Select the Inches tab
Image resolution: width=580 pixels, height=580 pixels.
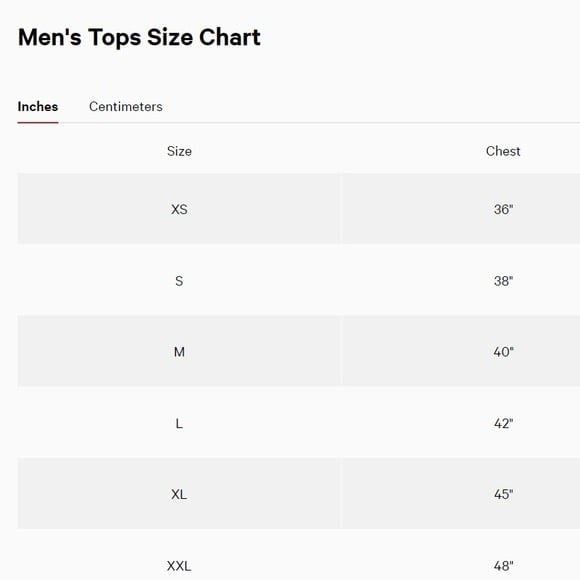pos(38,107)
